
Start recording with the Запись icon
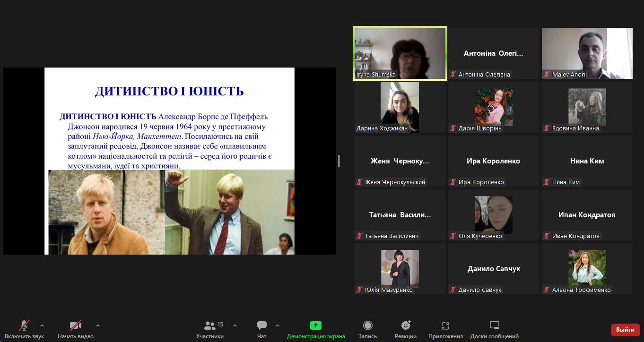point(367,325)
